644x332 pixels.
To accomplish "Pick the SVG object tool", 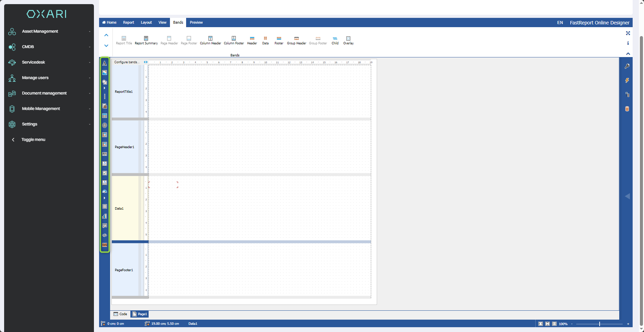I will point(105,245).
